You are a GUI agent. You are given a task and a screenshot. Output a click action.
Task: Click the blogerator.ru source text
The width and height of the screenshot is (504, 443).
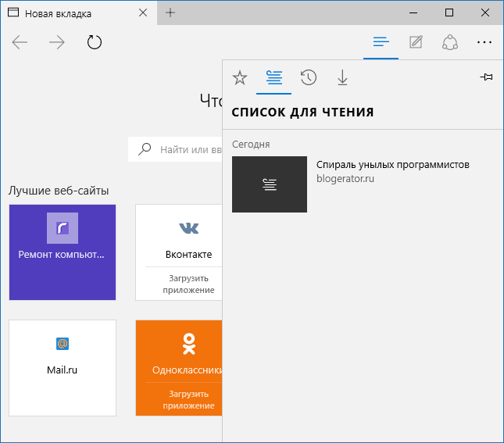[345, 179]
